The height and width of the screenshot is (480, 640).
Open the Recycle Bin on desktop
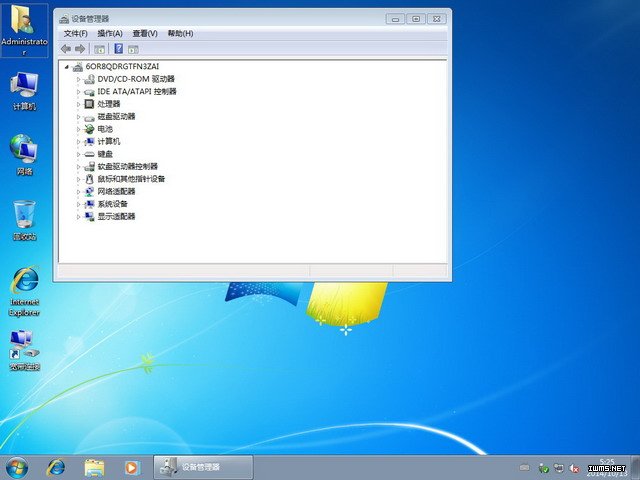(24, 216)
